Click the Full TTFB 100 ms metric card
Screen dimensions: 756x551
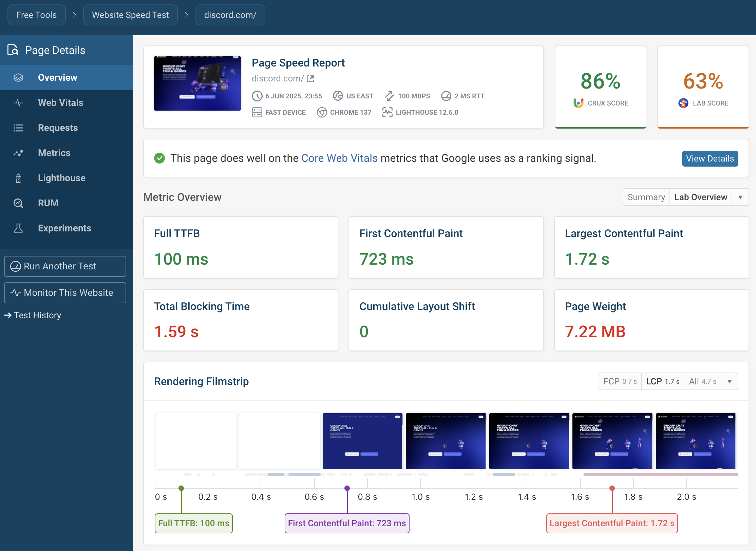(x=241, y=247)
